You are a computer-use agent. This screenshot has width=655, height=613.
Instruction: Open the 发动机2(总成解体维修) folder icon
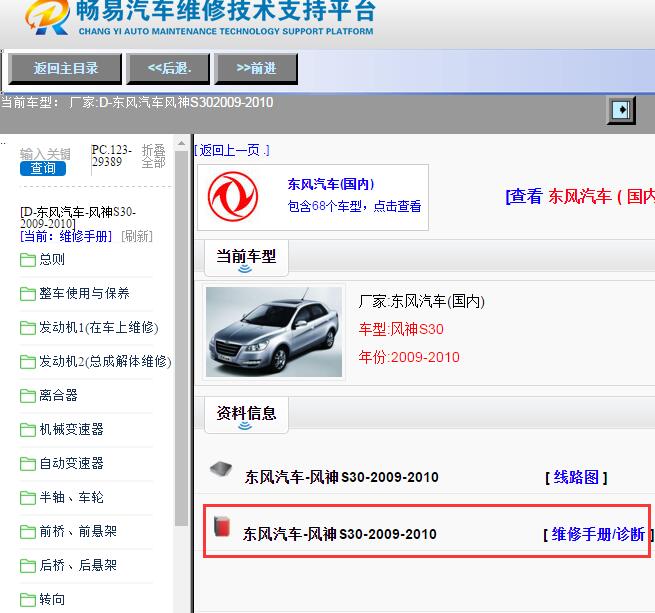[x=28, y=362]
